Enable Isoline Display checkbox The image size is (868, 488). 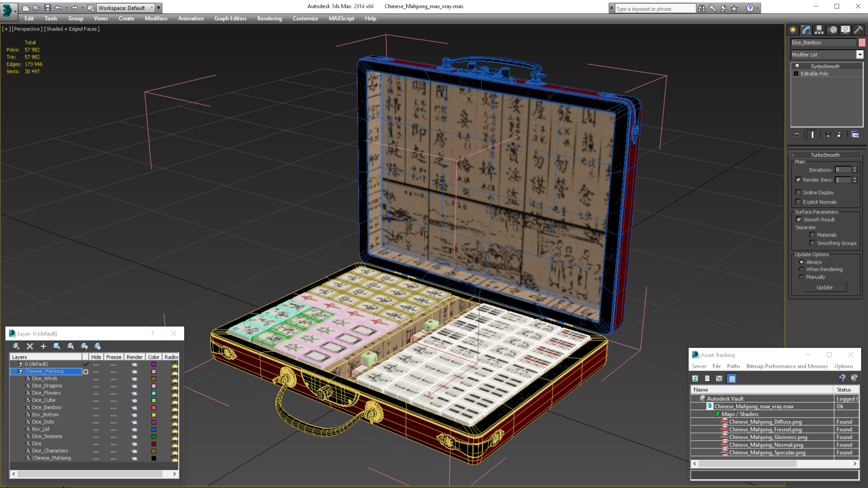pos(798,192)
